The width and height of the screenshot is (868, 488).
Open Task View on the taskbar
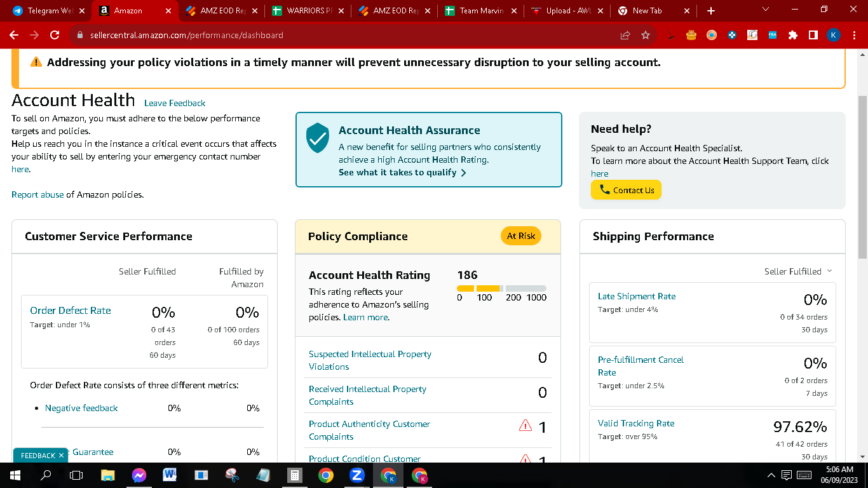tap(76, 475)
